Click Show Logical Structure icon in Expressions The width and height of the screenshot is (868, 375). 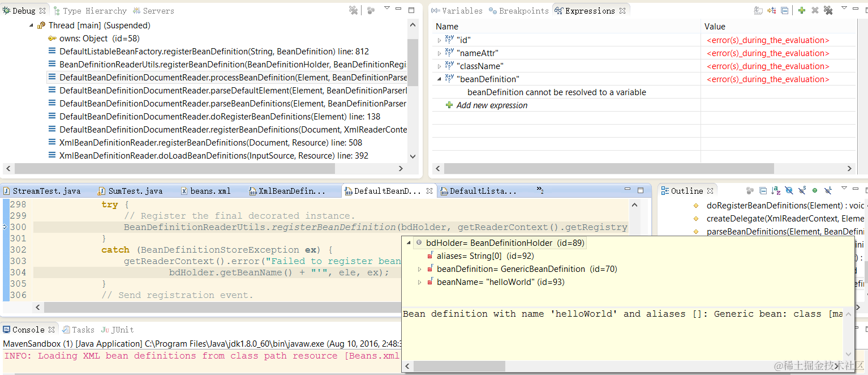coord(772,10)
